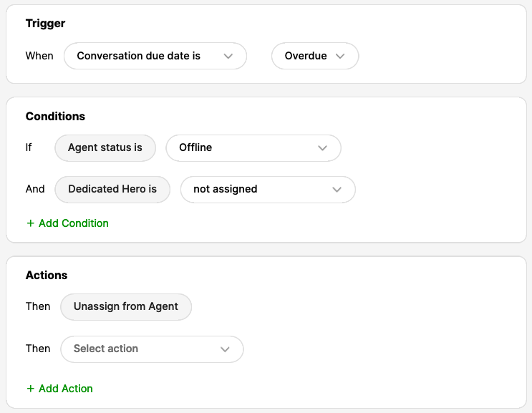Click the 'Then' label beside Select action
Viewport: 532px width, 413px height.
(x=38, y=349)
